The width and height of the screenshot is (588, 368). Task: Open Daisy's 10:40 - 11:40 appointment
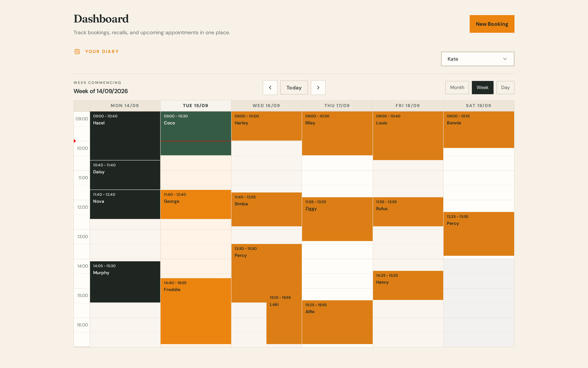125,175
